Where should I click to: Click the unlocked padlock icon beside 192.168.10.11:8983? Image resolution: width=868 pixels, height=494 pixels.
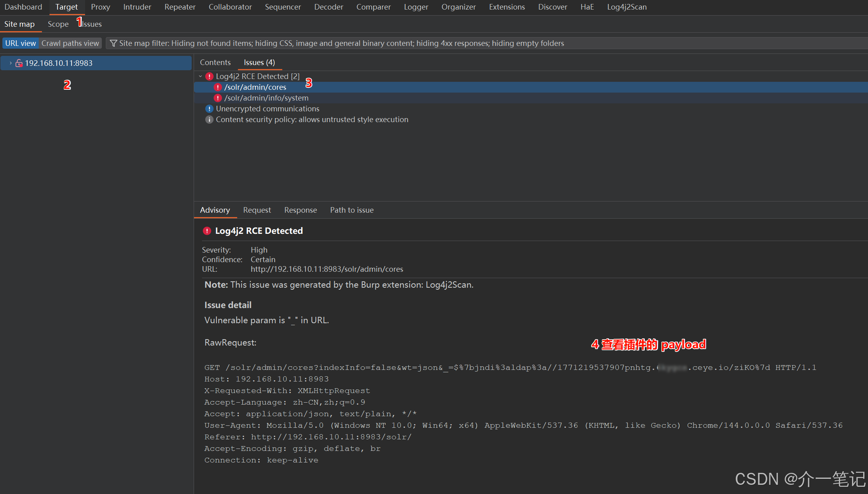[19, 63]
